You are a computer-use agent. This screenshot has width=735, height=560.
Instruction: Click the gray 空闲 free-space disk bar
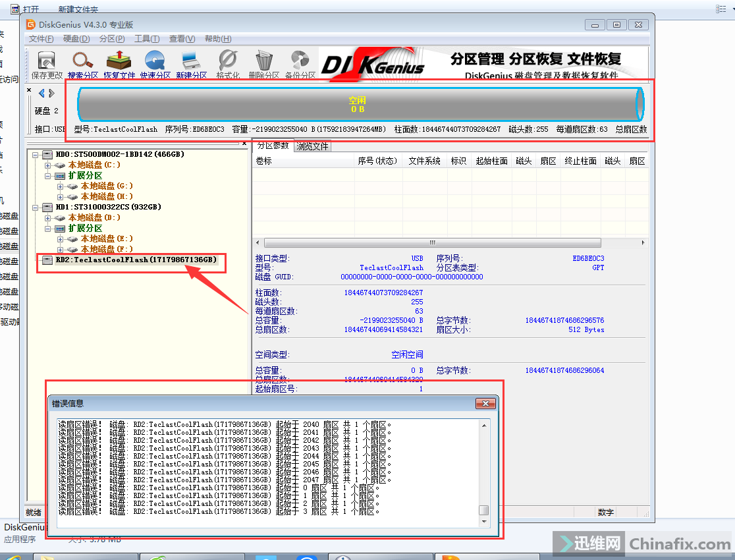[x=358, y=104]
